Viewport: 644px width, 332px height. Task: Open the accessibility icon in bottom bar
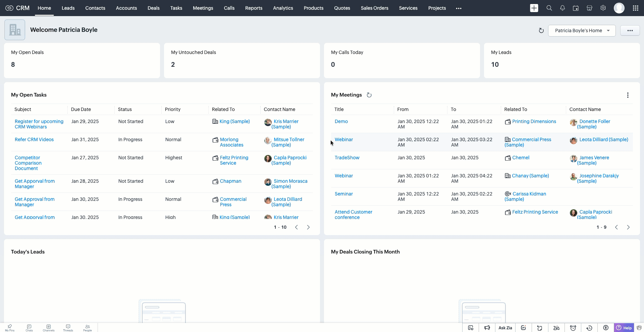point(606,328)
